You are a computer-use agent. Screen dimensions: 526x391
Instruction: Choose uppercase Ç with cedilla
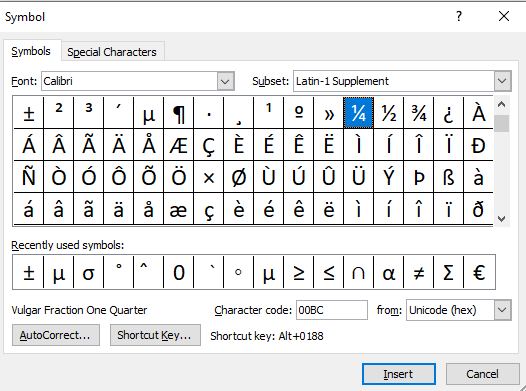209,145
